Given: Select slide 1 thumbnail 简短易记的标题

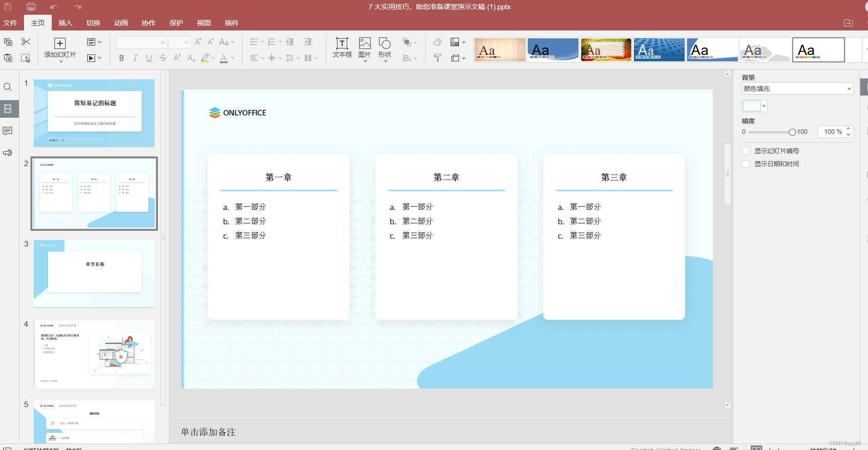Looking at the screenshot, I should coord(94,113).
